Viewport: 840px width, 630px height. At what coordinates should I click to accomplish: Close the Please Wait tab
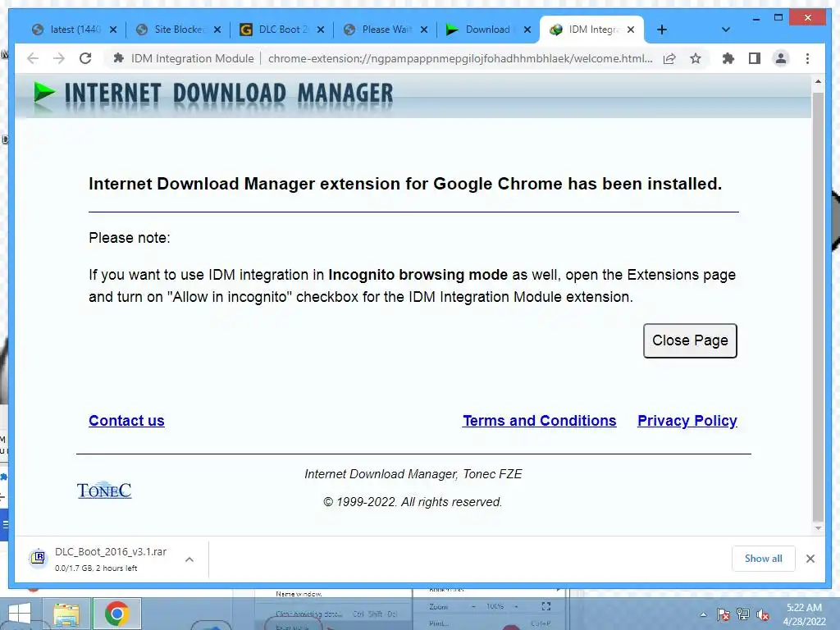pos(424,30)
